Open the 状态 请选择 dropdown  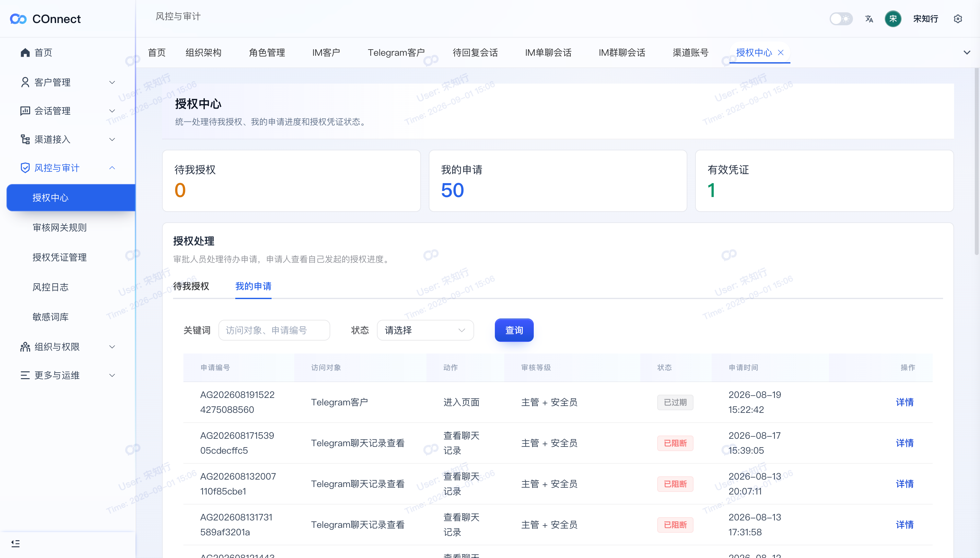425,330
